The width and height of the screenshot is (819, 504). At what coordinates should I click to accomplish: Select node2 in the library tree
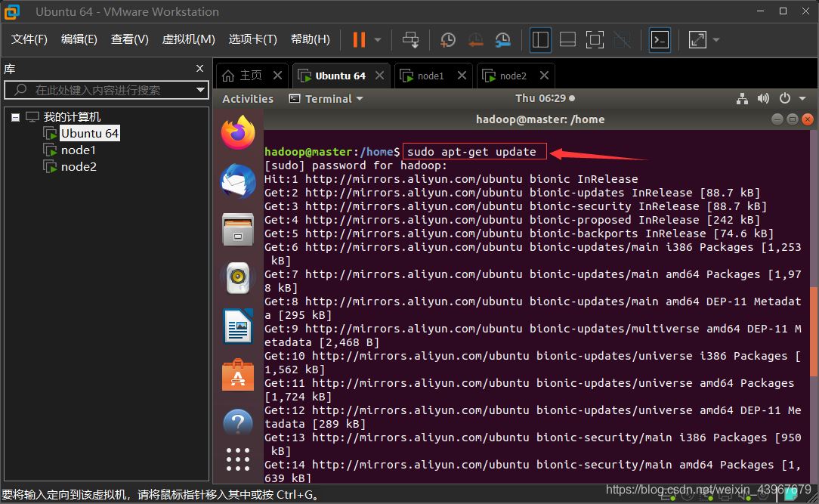pyautogui.click(x=79, y=167)
